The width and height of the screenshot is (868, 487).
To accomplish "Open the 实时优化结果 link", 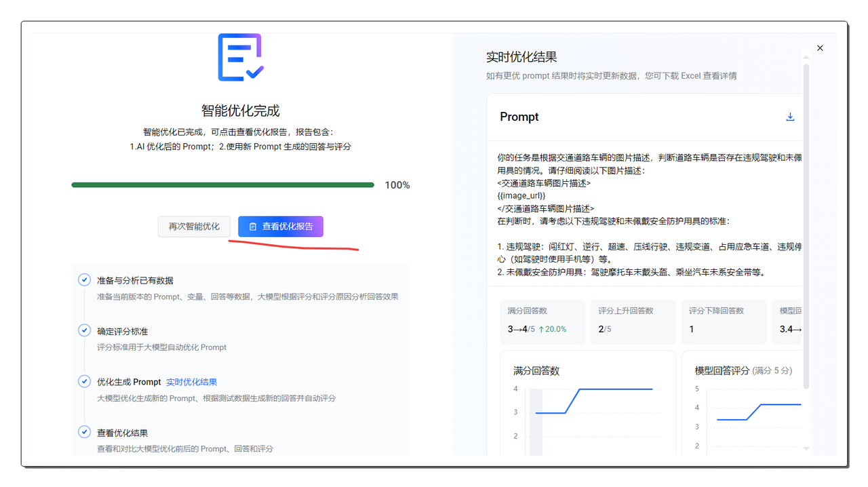I will pyautogui.click(x=191, y=382).
